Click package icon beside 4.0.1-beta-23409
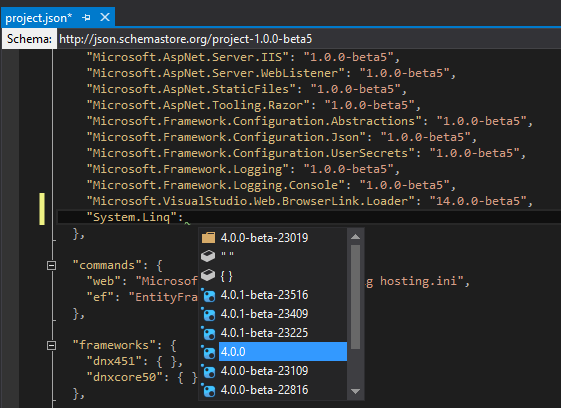Screen dimensions: 561x408 point(208,314)
